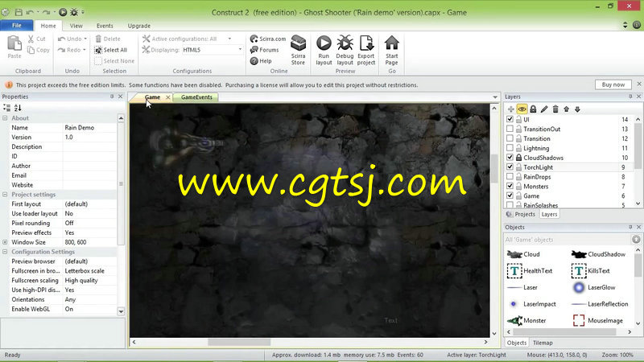This screenshot has width=644, height=362.
Task: Open the Upgrade ribbon tab
Action: point(138,26)
